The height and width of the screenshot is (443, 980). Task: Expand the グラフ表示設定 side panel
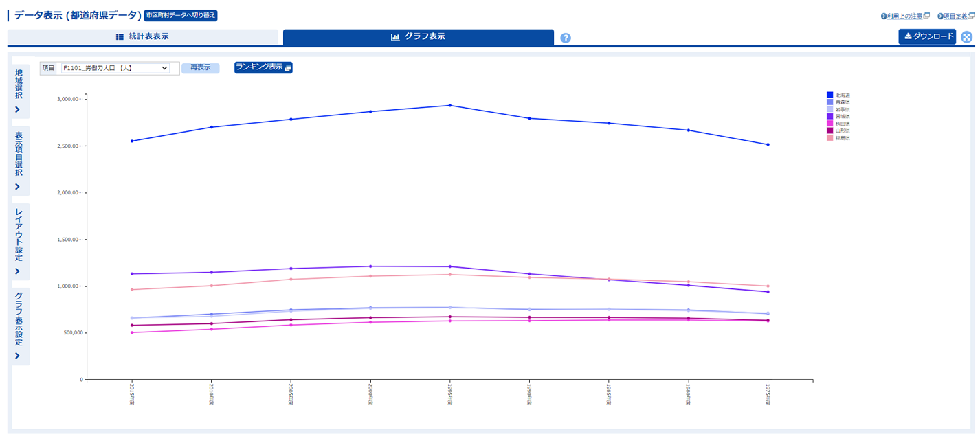point(19,326)
